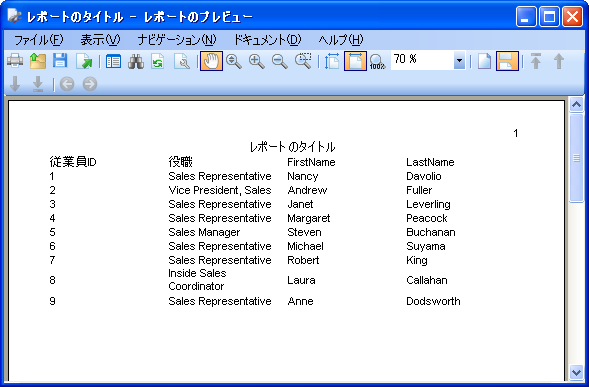Image resolution: width=589 pixels, height=387 pixels.
Task: Click the vertical scrollbar thumb
Action: tap(577, 158)
